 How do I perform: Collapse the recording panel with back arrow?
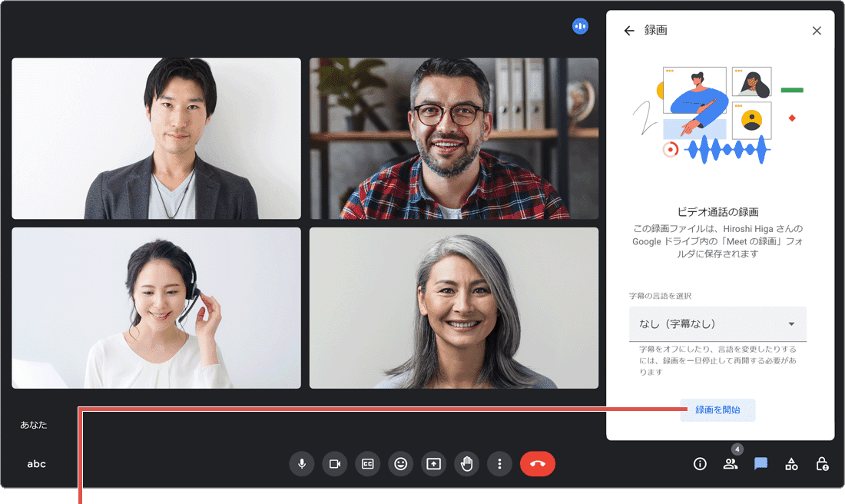(628, 31)
